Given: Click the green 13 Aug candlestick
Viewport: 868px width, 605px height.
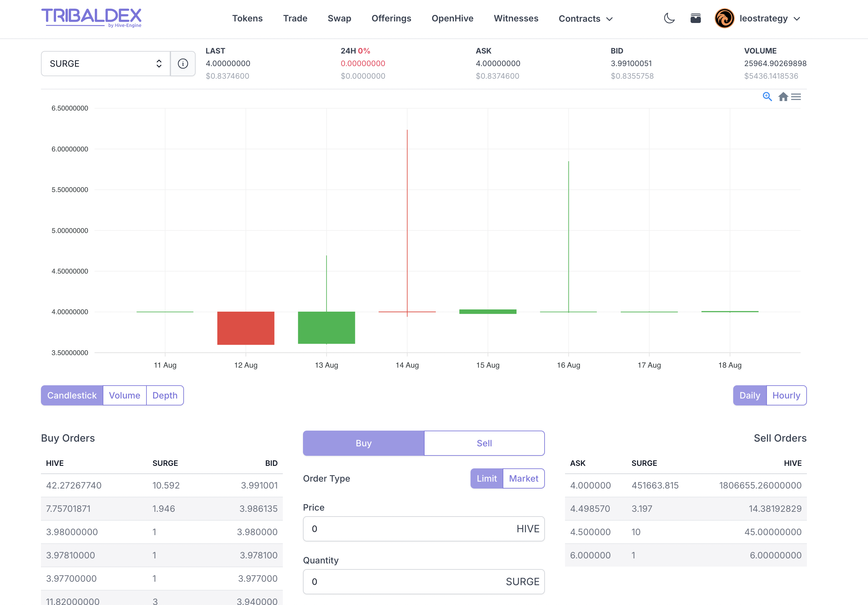Looking at the screenshot, I should pos(327,327).
